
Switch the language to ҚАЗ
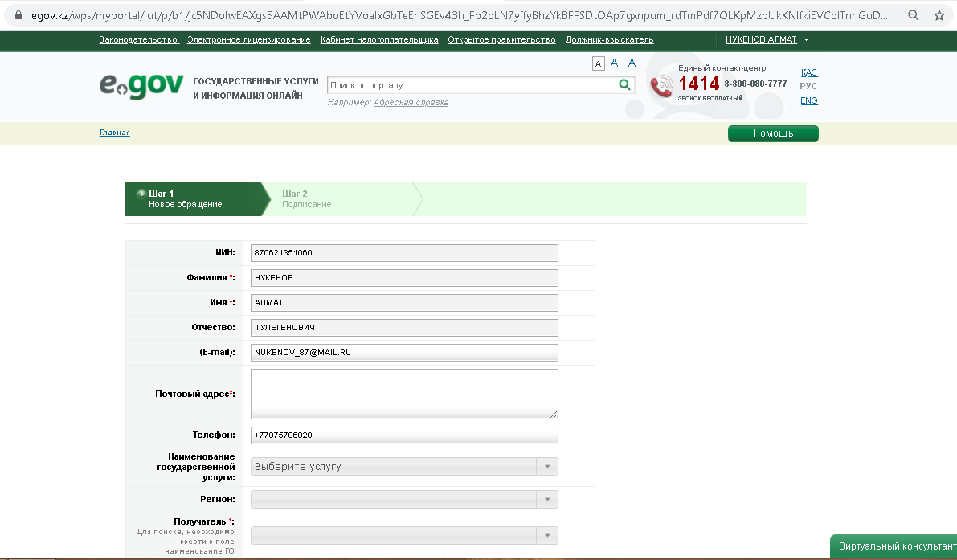808,72
